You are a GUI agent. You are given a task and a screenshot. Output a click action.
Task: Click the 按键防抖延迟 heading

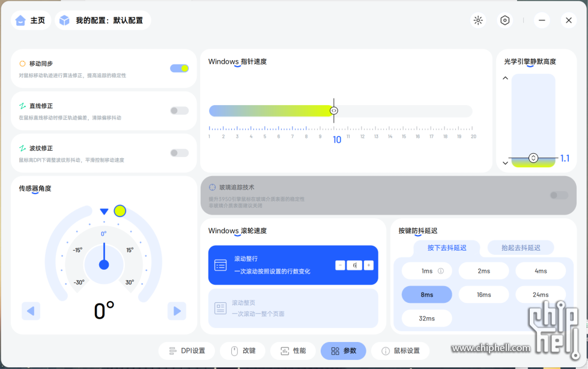(x=418, y=231)
